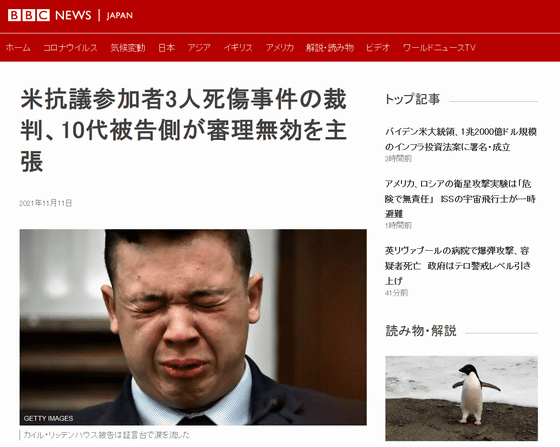The height and width of the screenshot is (447, 560).
Task: Read the Russia satellite attack test article
Action: click(461, 199)
